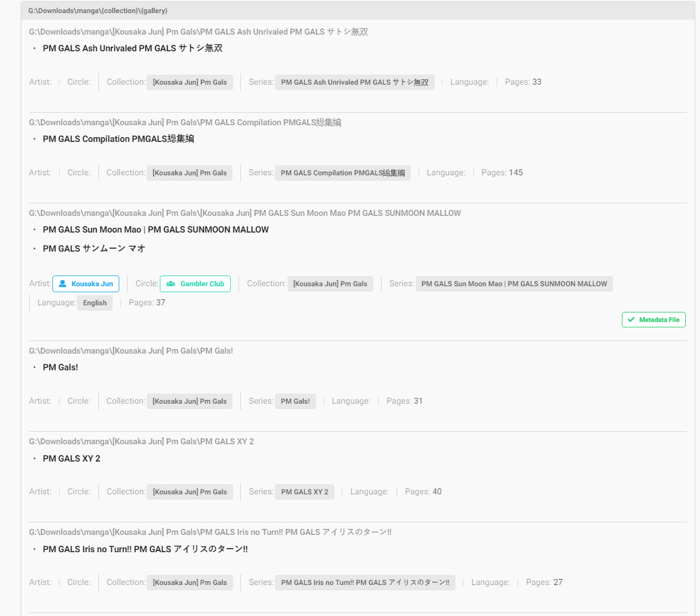Click the collection tag on the Iris no Turn entry
Viewport: 700px width, 616px height.
(189, 582)
